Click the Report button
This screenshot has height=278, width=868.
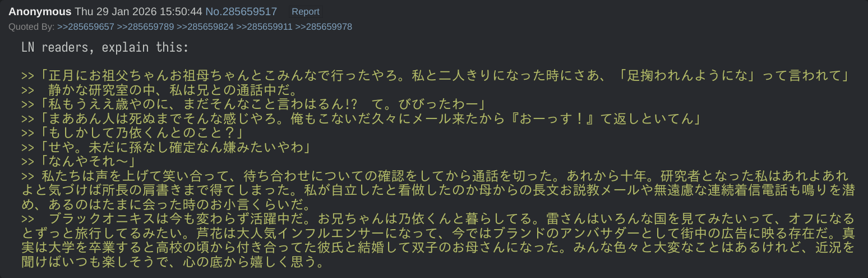tap(306, 12)
